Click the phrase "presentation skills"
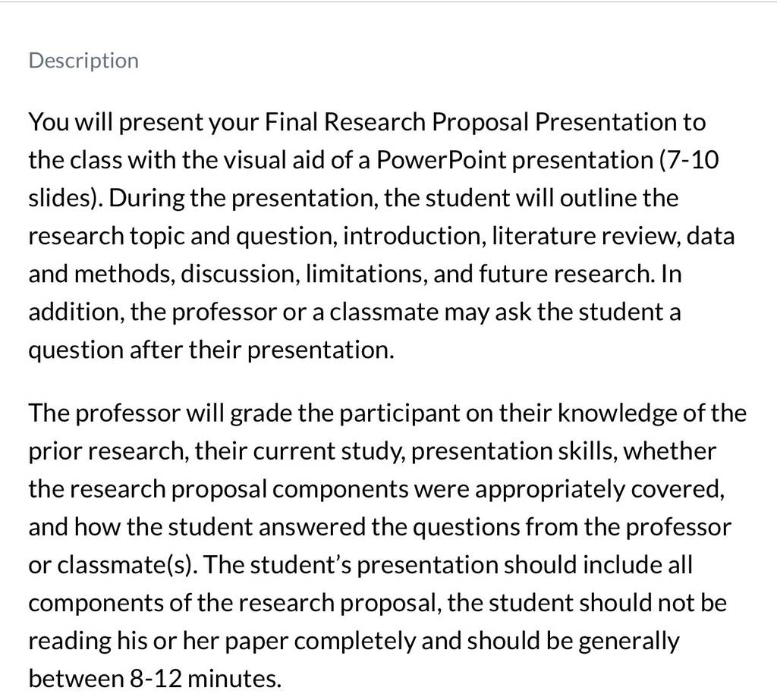This screenshot has height=700, width=777. 511,451
